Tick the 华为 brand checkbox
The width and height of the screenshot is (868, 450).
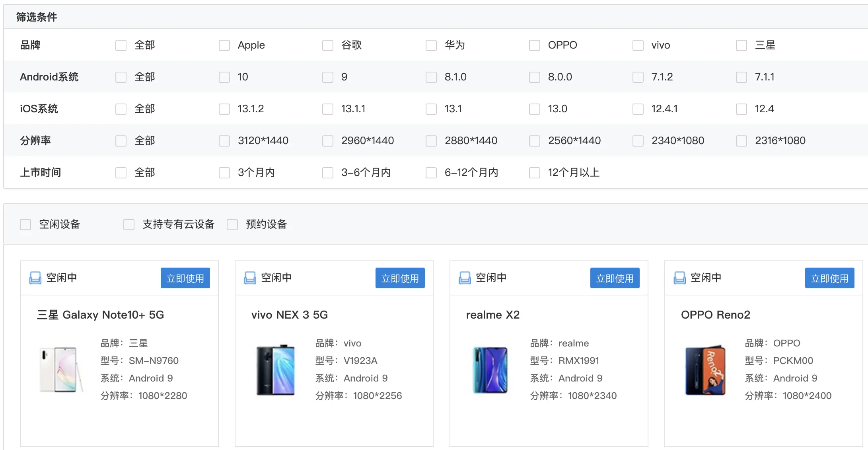tap(431, 45)
